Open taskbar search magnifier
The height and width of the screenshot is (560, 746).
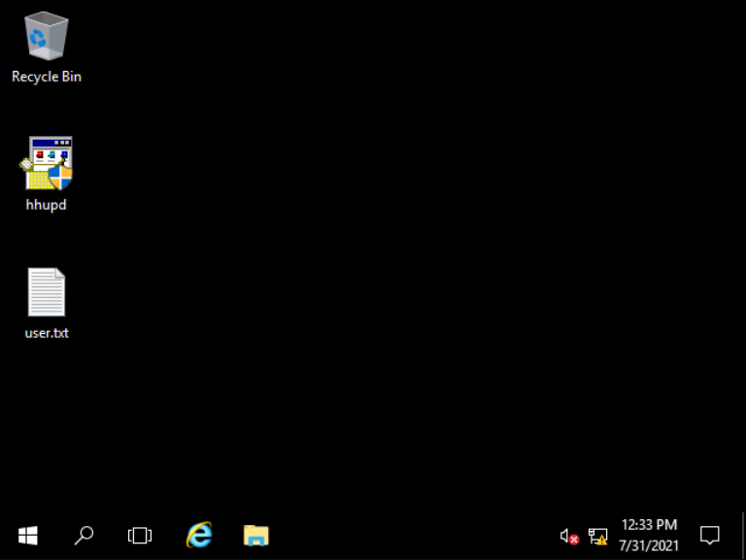click(x=84, y=536)
